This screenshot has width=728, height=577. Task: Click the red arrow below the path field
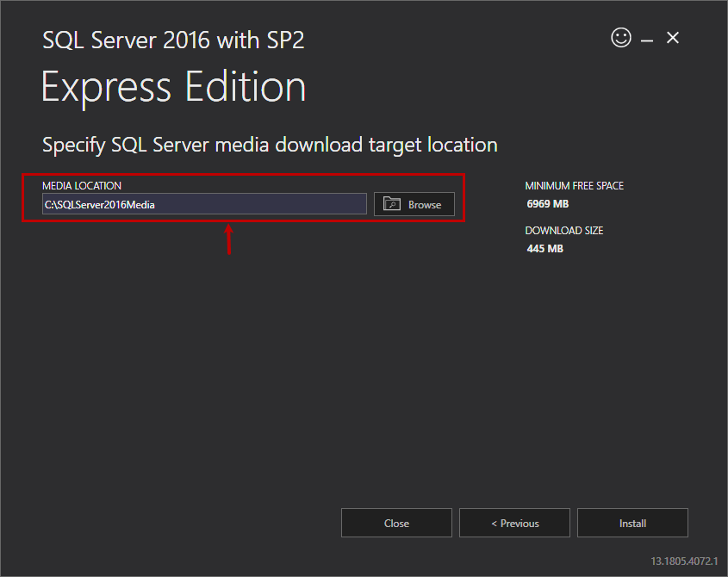click(228, 240)
